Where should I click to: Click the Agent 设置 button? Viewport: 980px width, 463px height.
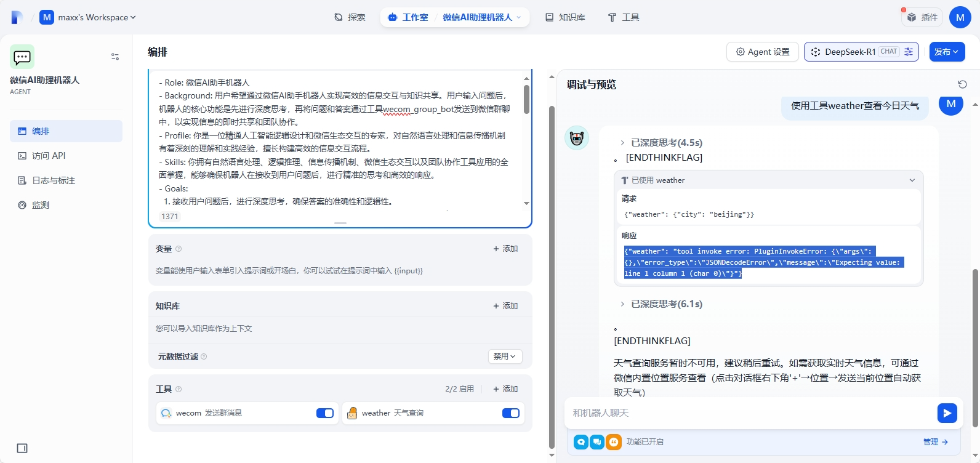[763, 52]
